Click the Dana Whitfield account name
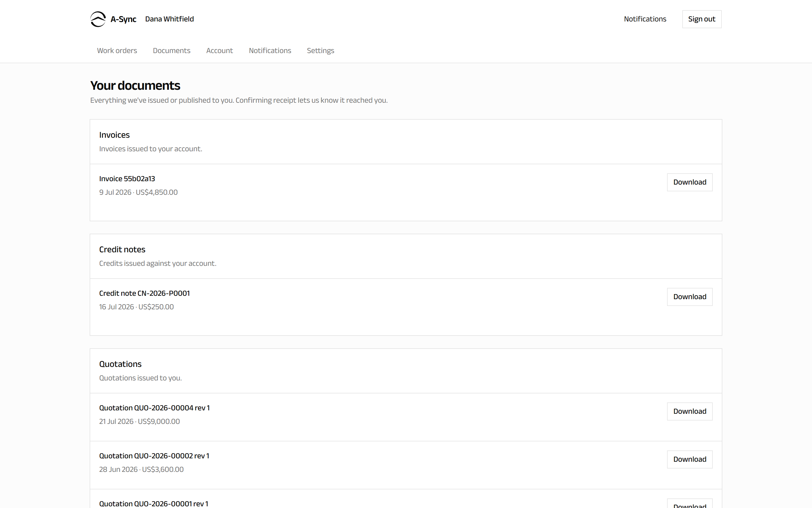 click(x=169, y=19)
